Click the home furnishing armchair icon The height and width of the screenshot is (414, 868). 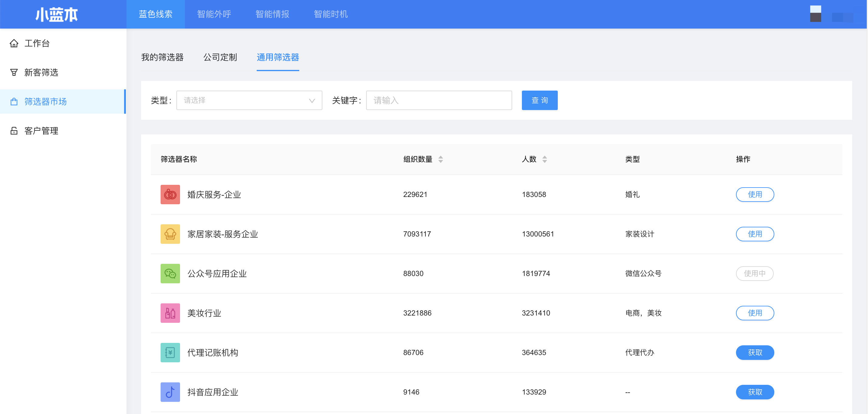(170, 234)
